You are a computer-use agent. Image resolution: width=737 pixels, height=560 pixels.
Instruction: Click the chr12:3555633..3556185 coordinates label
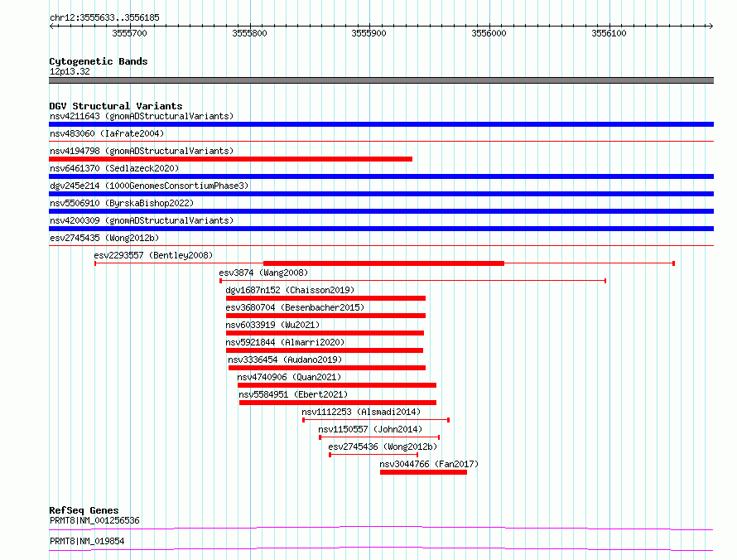pos(104,17)
